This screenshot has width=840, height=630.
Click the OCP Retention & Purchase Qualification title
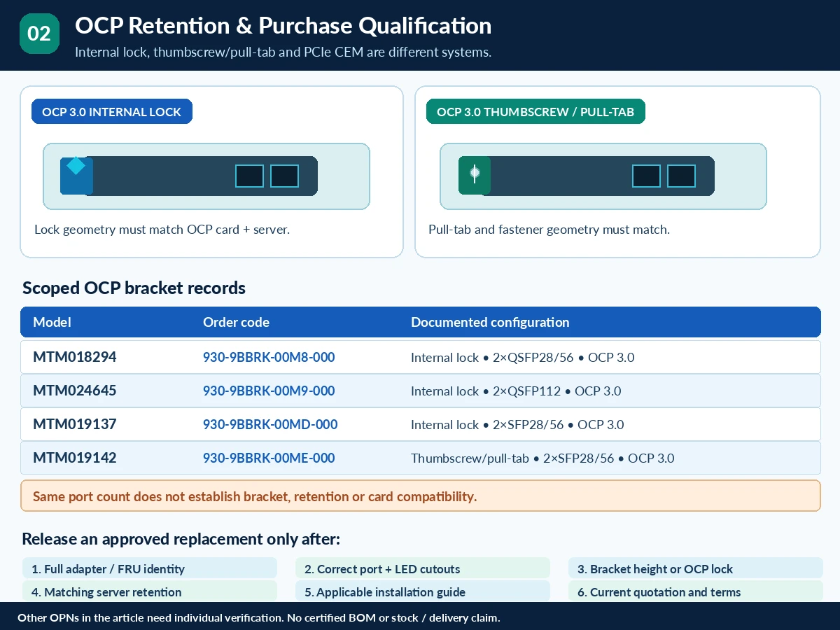coord(283,26)
